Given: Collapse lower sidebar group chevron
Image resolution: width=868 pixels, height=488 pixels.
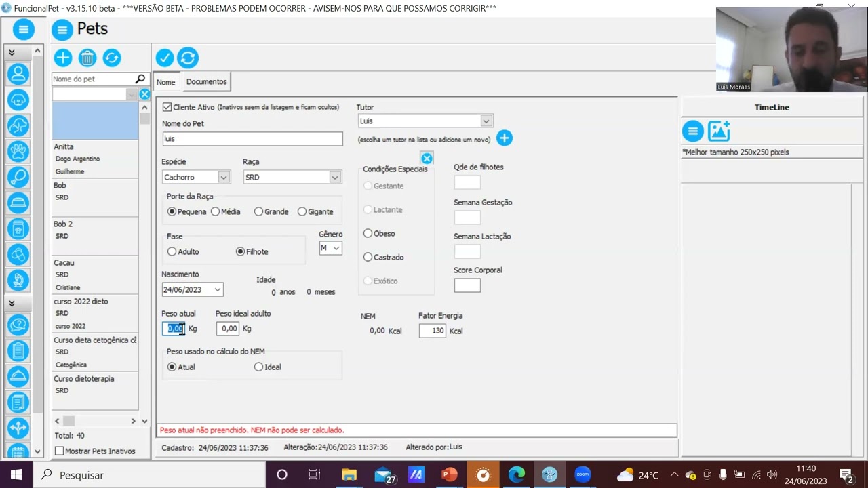Looking at the screenshot, I should click(12, 304).
